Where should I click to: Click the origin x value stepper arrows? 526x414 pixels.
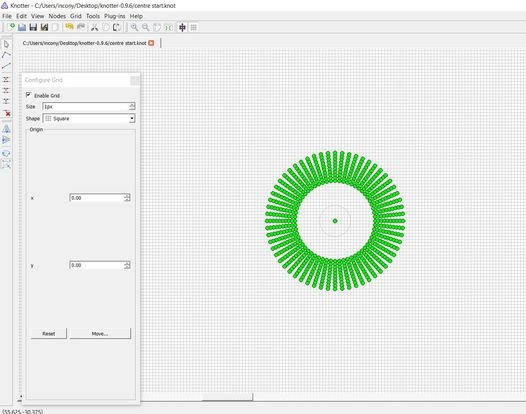coord(127,198)
